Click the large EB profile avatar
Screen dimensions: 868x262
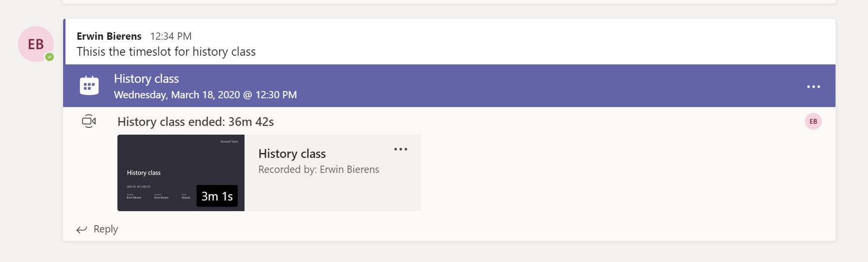[x=35, y=44]
